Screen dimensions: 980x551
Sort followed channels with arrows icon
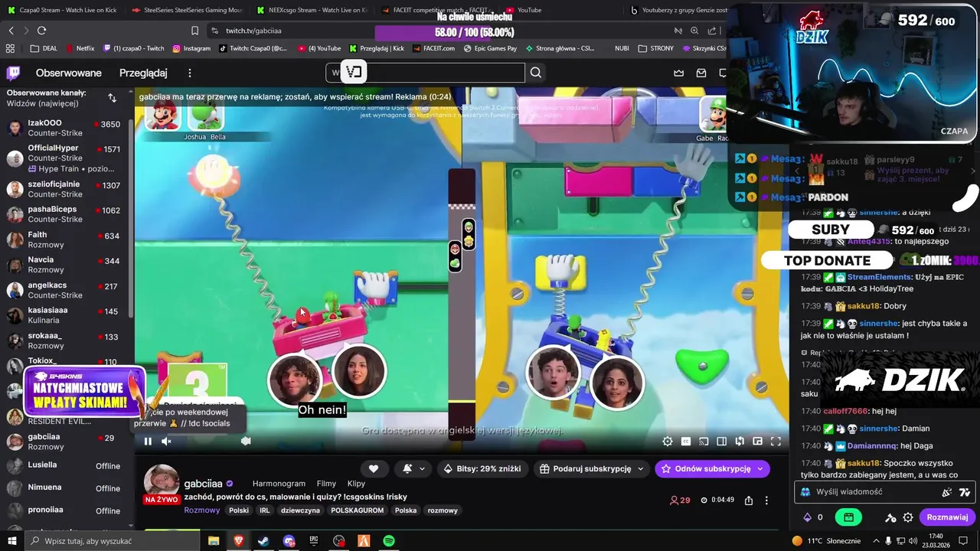click(113, 98)
